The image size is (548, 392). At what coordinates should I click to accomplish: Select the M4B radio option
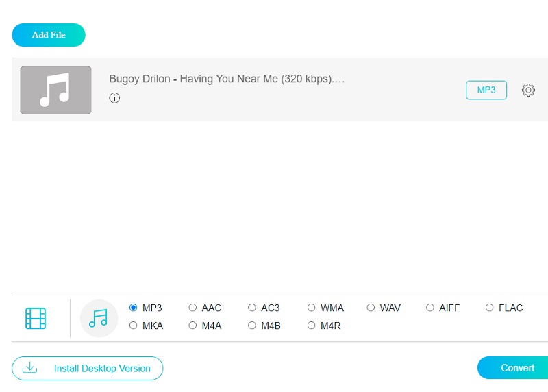point(252,326)
